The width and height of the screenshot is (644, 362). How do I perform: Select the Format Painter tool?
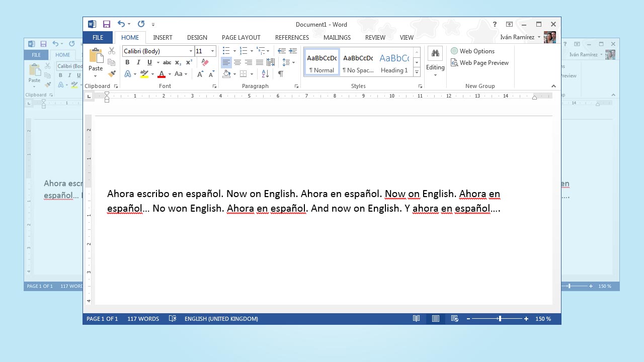[113, 74]
